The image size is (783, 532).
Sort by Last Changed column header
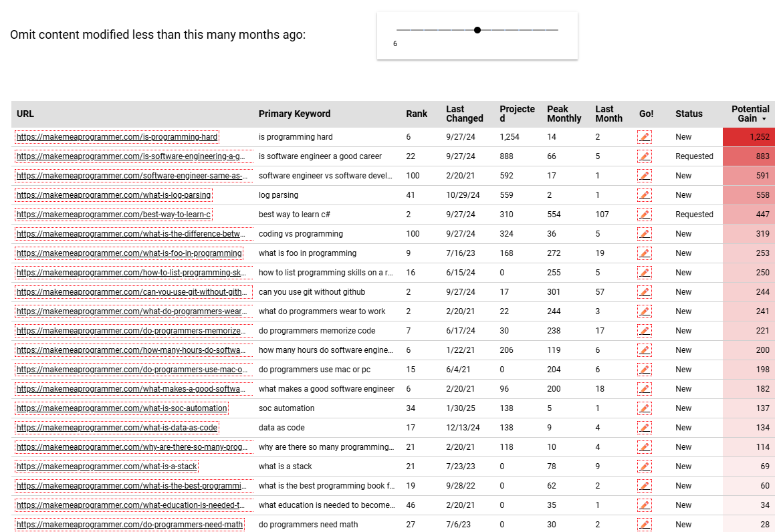464,114
